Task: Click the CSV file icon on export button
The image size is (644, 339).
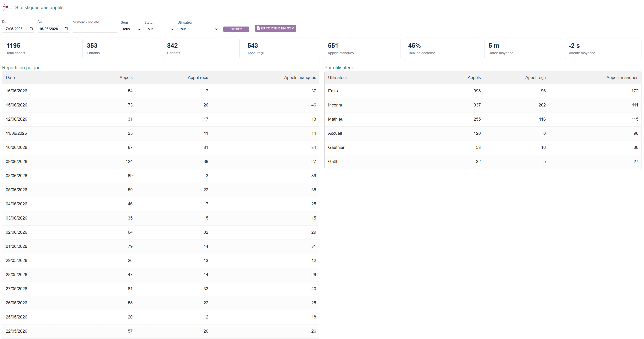Action: (x=258, y=28)
